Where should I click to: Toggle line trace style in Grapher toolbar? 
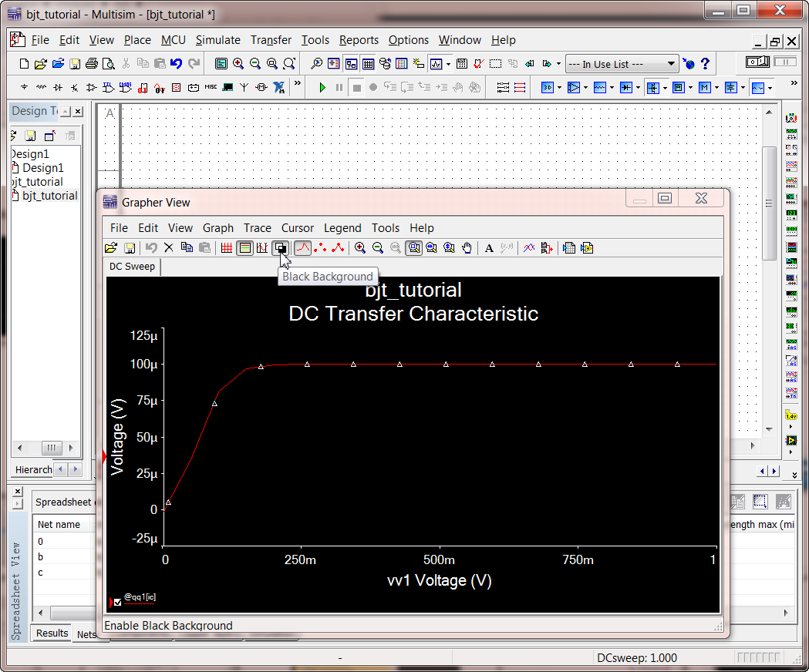point(303,248)
